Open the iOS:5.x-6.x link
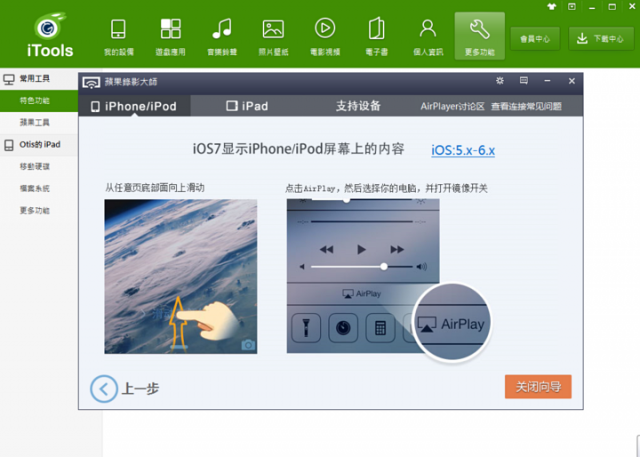640x457 pixels. pos(463,150)
